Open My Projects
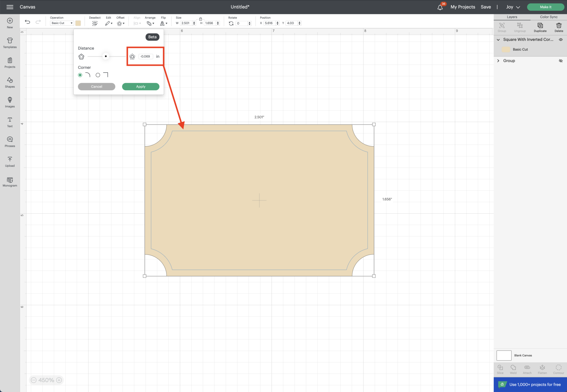The width and height of the screenshot is (567, 392). (463, 7)
